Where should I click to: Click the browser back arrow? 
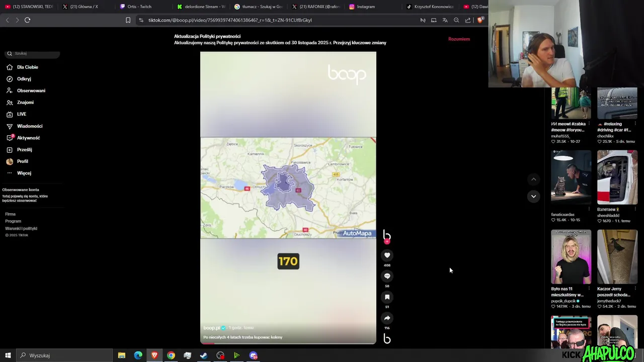click(7, 20)
